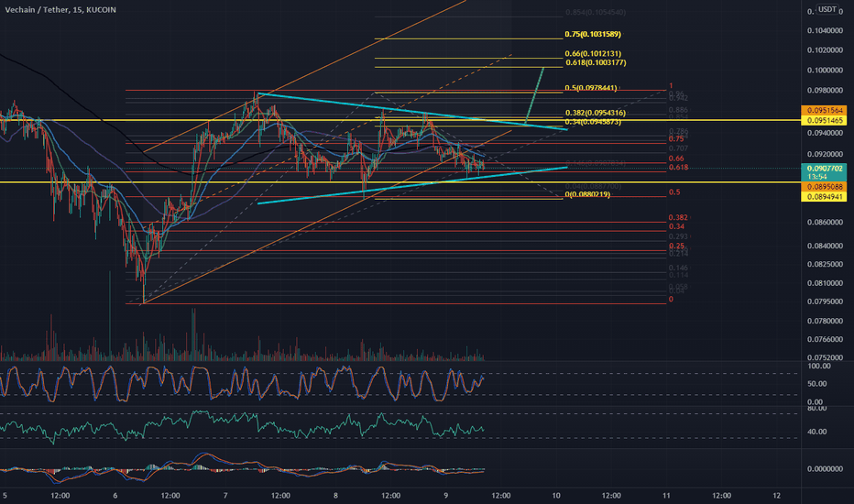Click the date label 7 on time axis
Screen dimensions: 854x504
[x=225, y=496]
